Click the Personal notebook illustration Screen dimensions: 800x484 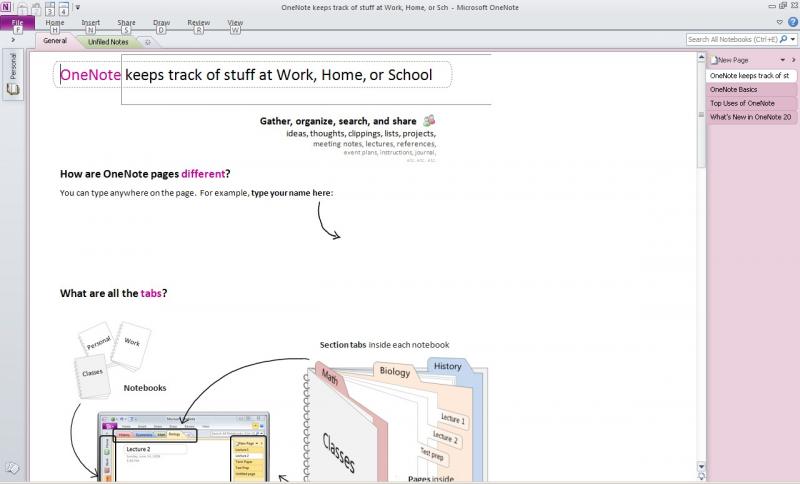pyautogui.click(x=97, y=341)
